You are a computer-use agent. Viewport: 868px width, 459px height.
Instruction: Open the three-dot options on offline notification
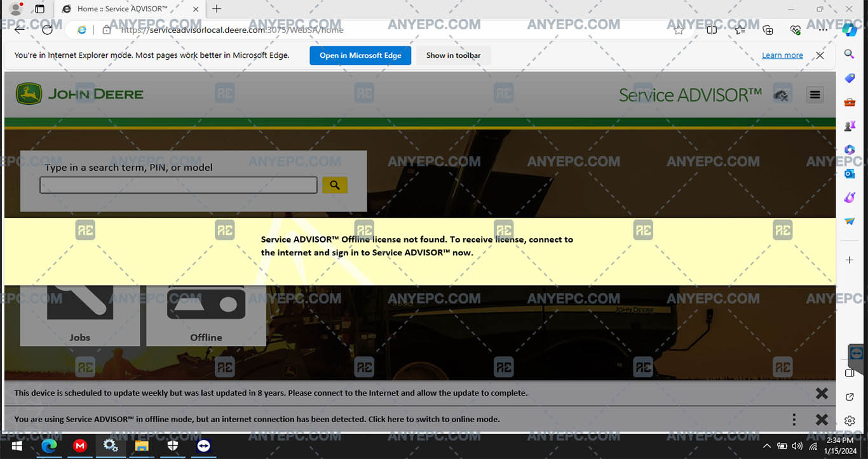[794, 420]
